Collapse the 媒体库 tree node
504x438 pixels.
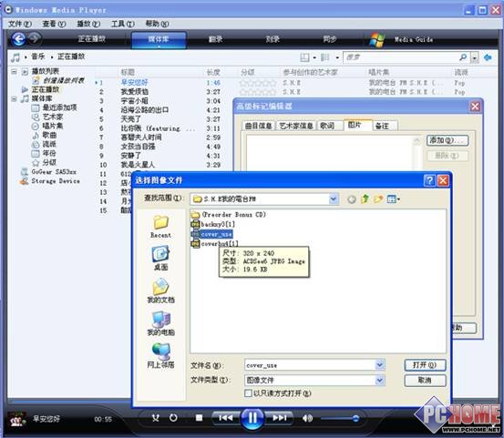click(x=15, y=98)
